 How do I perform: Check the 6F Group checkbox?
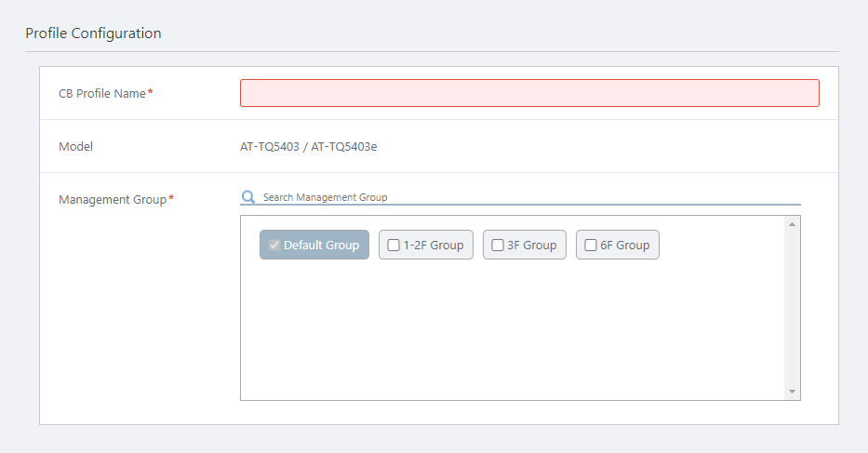[591, 246]
